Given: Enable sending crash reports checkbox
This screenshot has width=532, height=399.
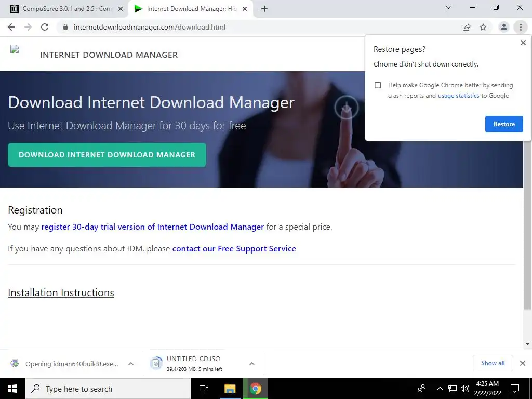Looking at the screenshot, I should coord(378,85).
